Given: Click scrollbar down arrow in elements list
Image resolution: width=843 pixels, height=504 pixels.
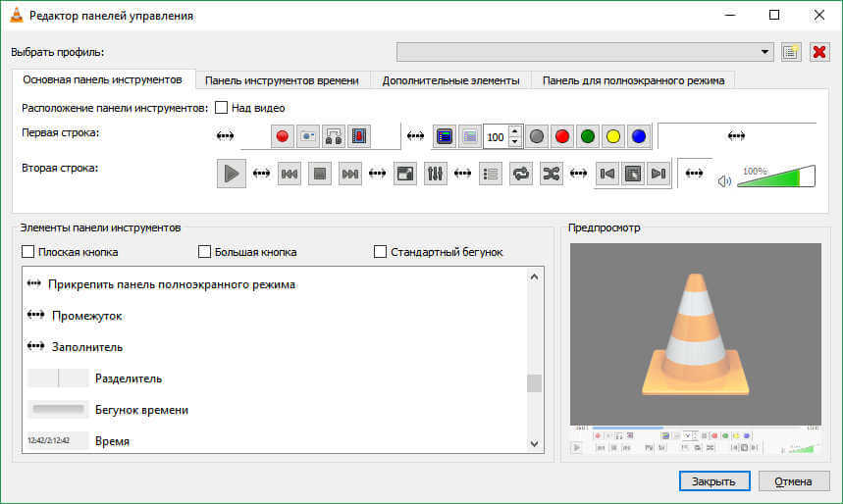Looking at the screenshot, I should 535,443.
